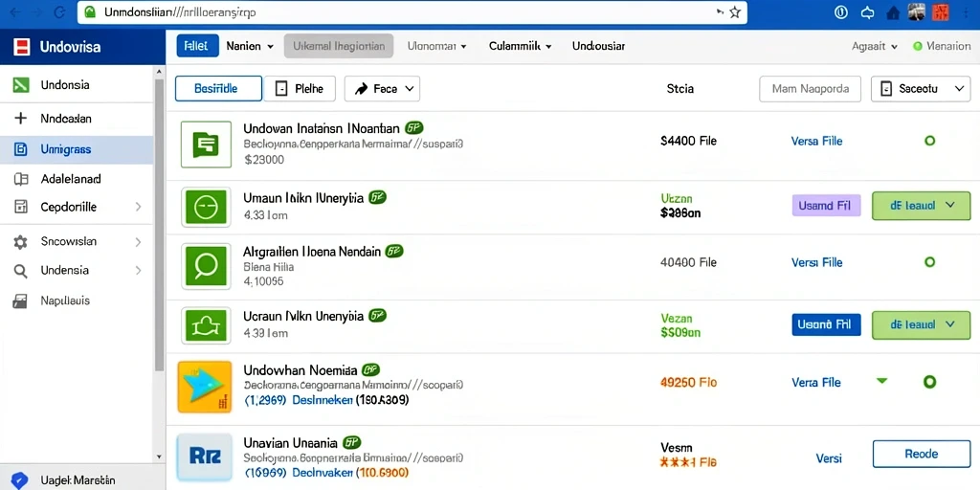980x490 pixels.
Task: Open the Nanien menu
Action: pos(250,46)
